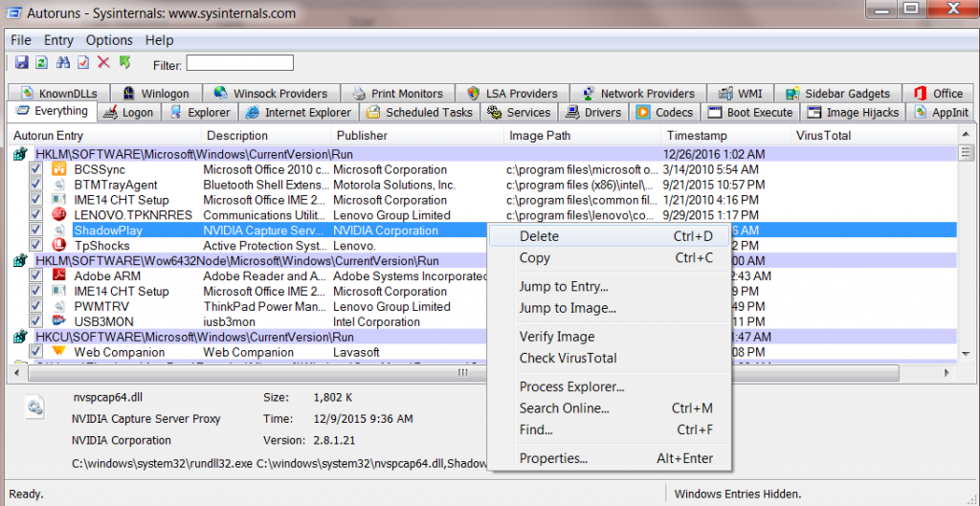This screenshot has width=980, height=506.
Task: Uncheck the BTMTrayAgent checkbox
Action: coord(35,185)
